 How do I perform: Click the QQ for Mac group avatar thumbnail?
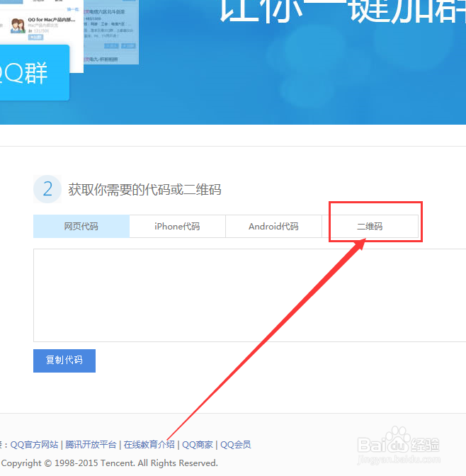[18, 25]
